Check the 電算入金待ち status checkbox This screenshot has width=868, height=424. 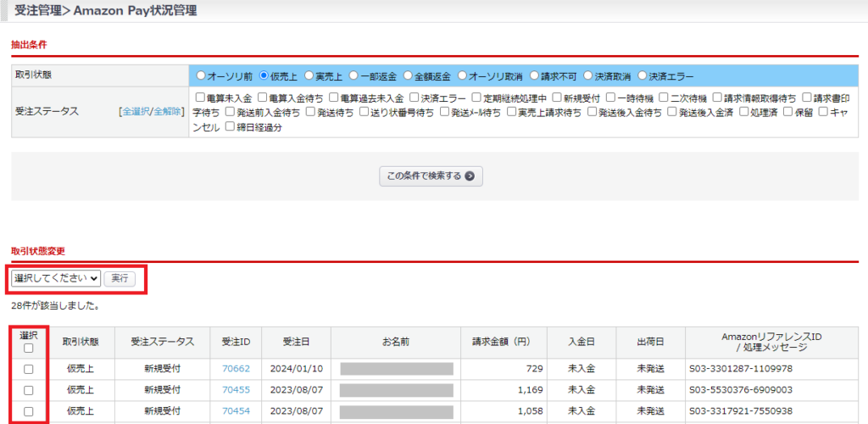pyautogui.click(x=263, y=98)
